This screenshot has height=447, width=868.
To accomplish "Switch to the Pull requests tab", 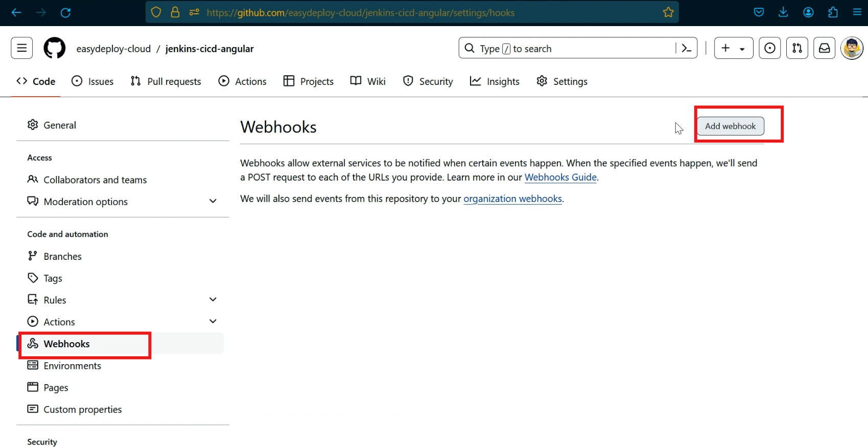I will (166, 81).
